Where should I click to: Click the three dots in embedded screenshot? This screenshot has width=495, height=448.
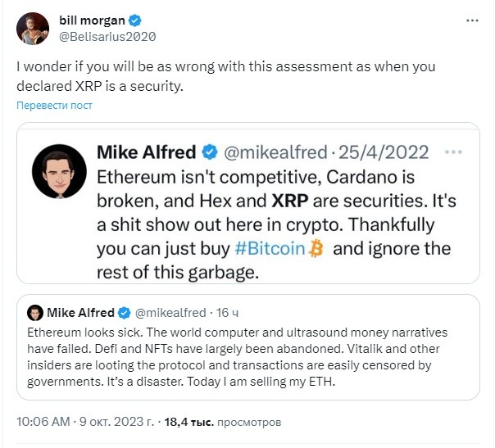click(453, 152)
